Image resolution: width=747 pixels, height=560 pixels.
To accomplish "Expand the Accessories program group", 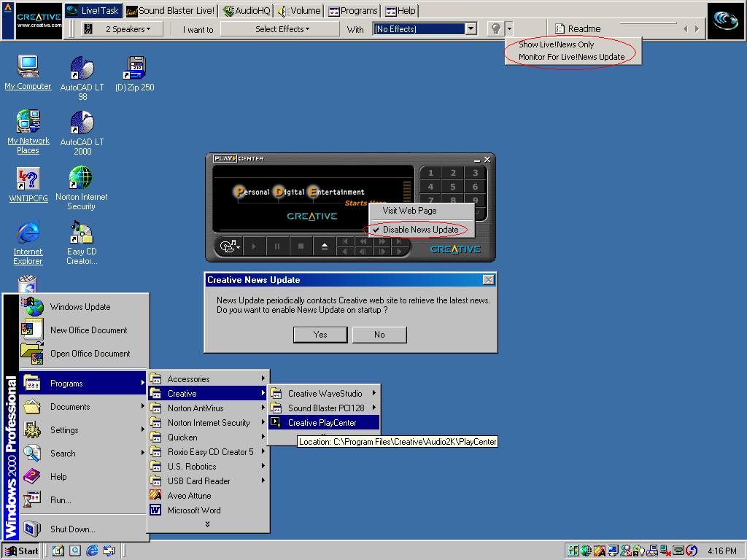I will point(208,379).
